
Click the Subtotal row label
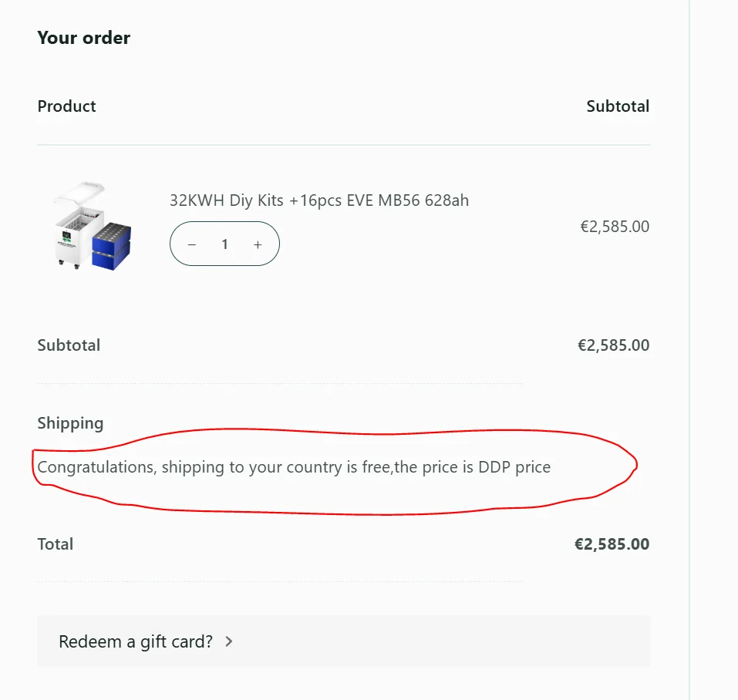tap(69, 345)
